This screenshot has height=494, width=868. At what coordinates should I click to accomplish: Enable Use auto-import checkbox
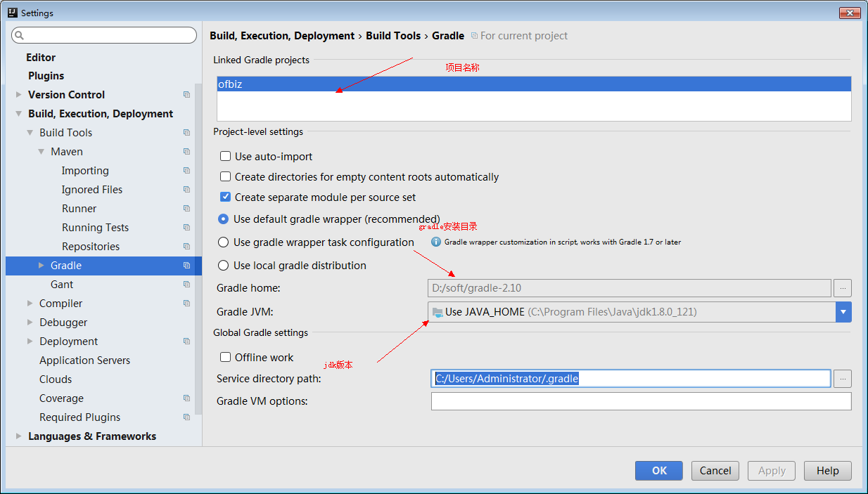click(x=225, y=157)
